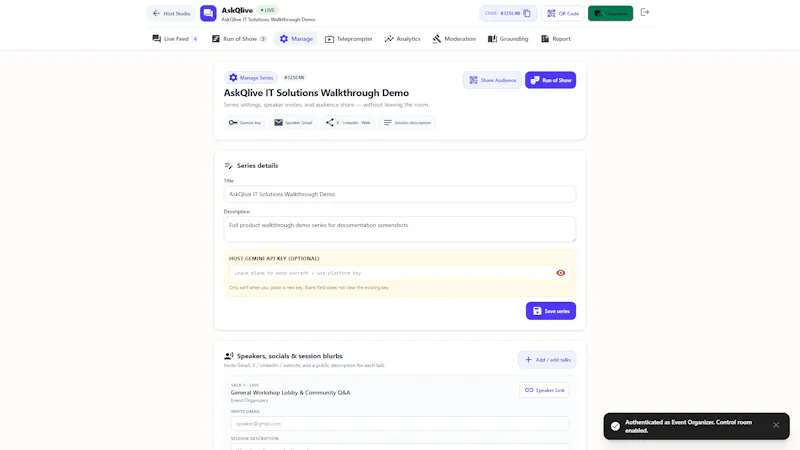The width and height of the screenshot is (800, 450).
Task: Click the AskQlive chat logo icon
Action: 208,13
